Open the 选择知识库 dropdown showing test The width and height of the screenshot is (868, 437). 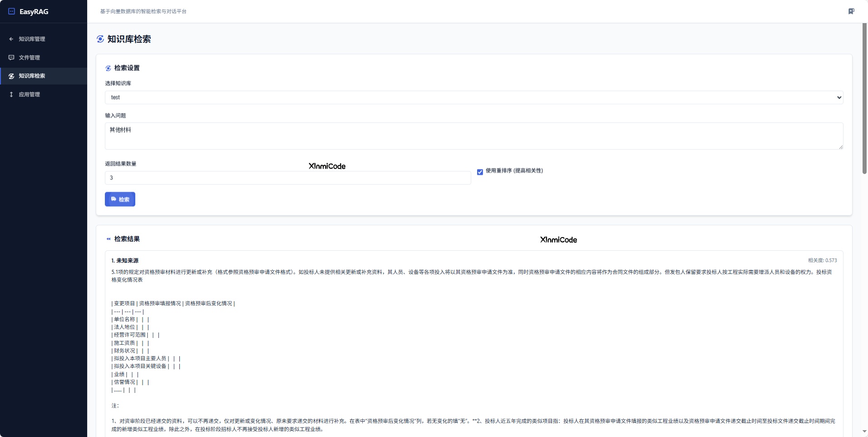pos(473,97)
